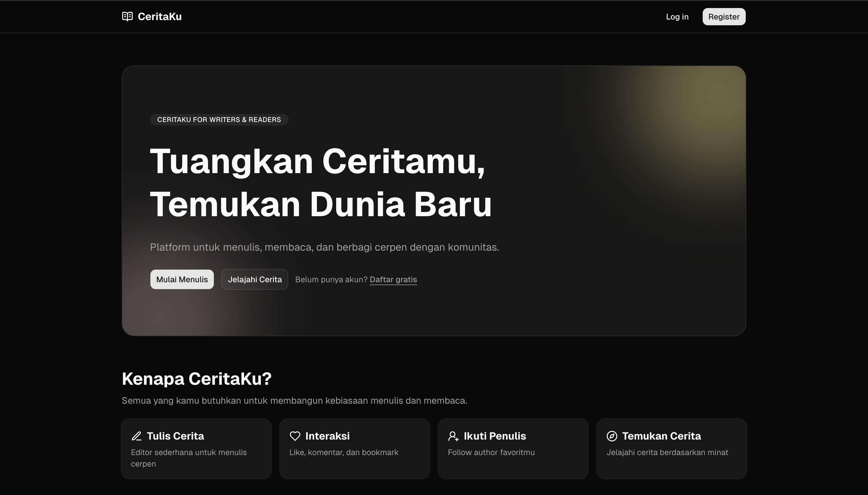Select the Interaksi card title
The width and height of the screenshot is (868, 495).
327,436
